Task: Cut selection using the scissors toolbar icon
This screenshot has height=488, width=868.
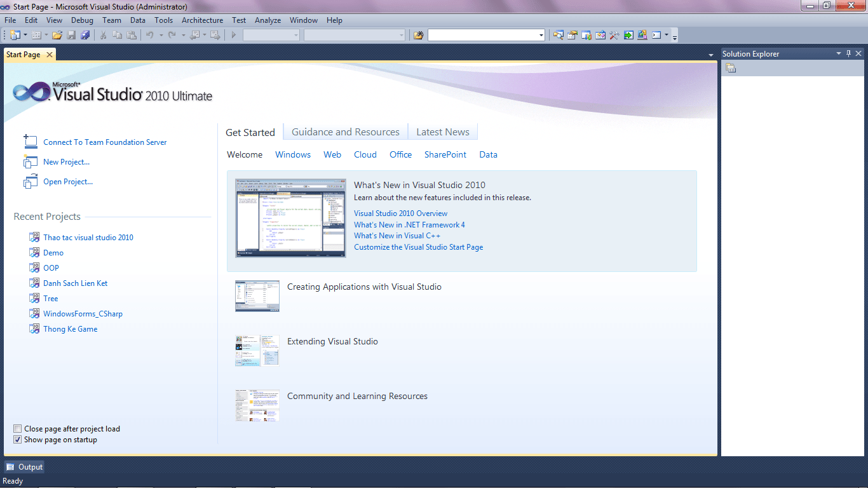Action: point(104,35)
